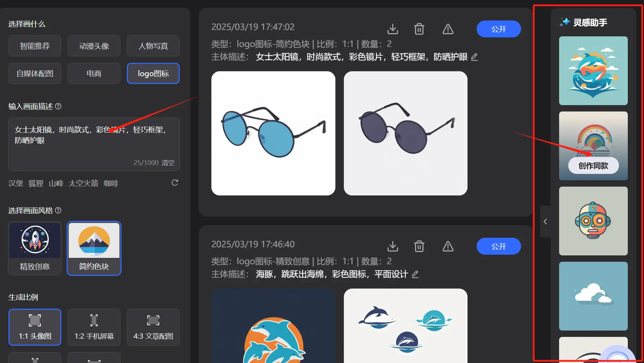Click 清空 to clear the prompt text
Screen dimensions: 644x363
[x=168, y=163]
